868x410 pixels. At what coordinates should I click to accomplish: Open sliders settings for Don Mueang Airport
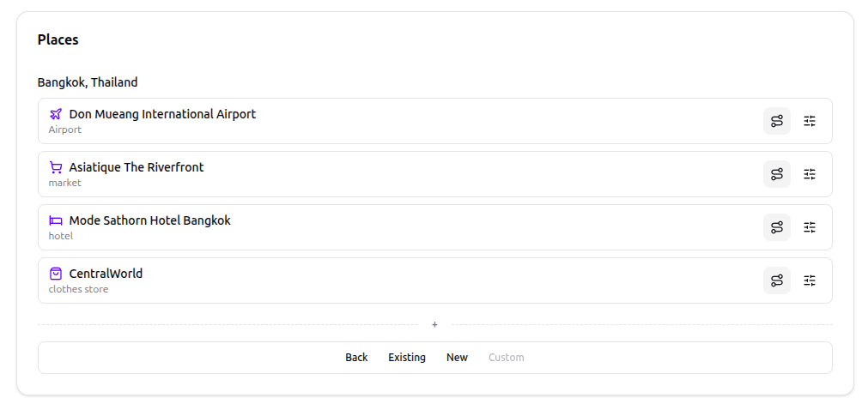tap(810, 121)
